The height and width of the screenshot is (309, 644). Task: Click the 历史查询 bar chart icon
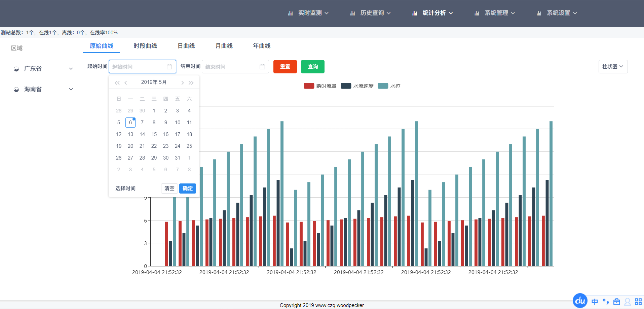[352, 13]
